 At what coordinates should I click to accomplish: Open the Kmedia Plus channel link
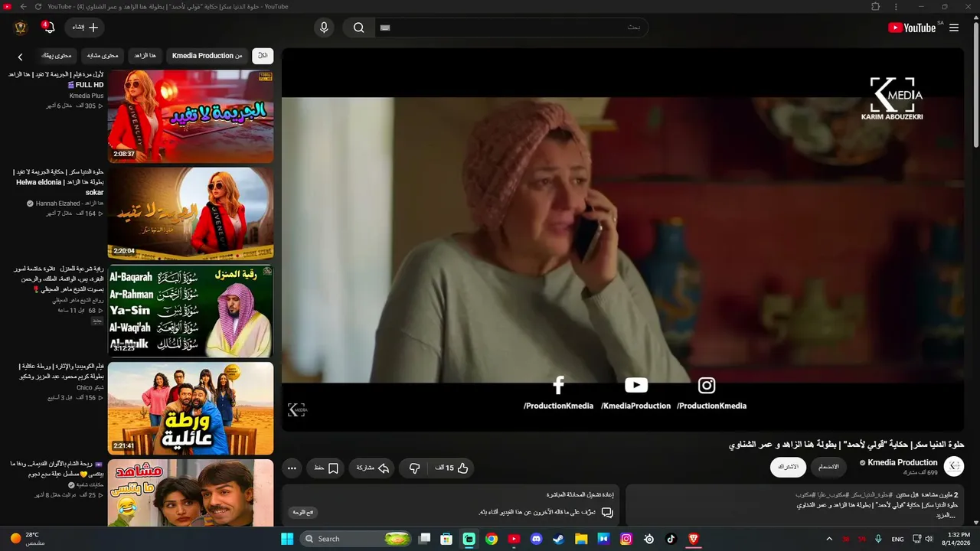pyautogui.click(x=87, y=96)
